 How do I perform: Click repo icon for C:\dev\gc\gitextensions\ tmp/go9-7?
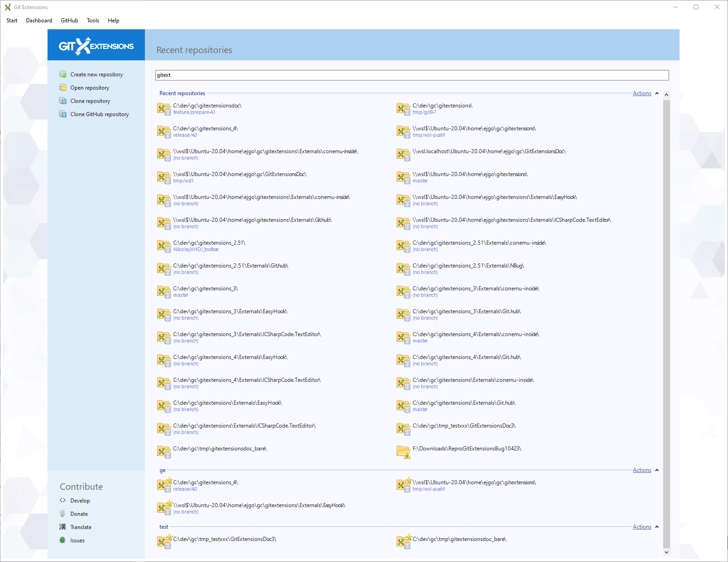tap(404, 109)
